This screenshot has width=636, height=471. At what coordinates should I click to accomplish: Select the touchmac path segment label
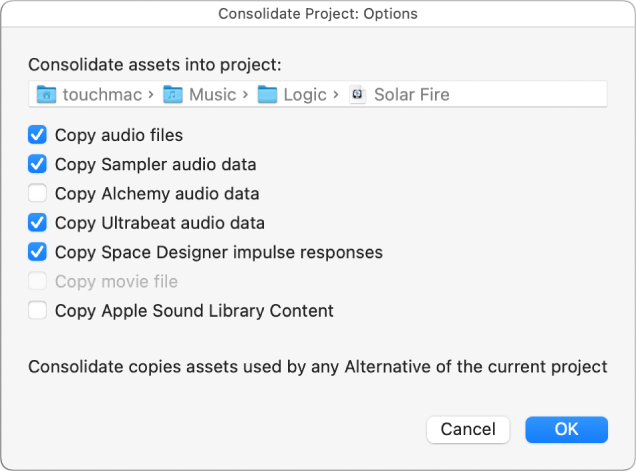pos(102,95)
